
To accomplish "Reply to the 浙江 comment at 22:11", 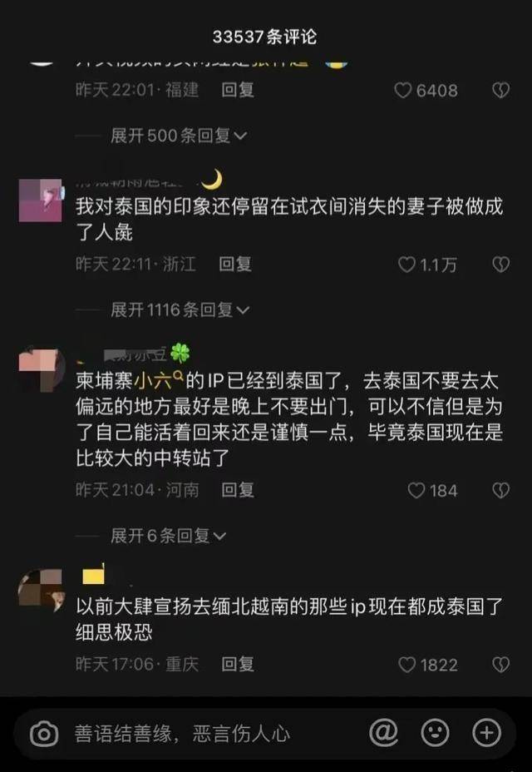I will (x=235, y=265).
